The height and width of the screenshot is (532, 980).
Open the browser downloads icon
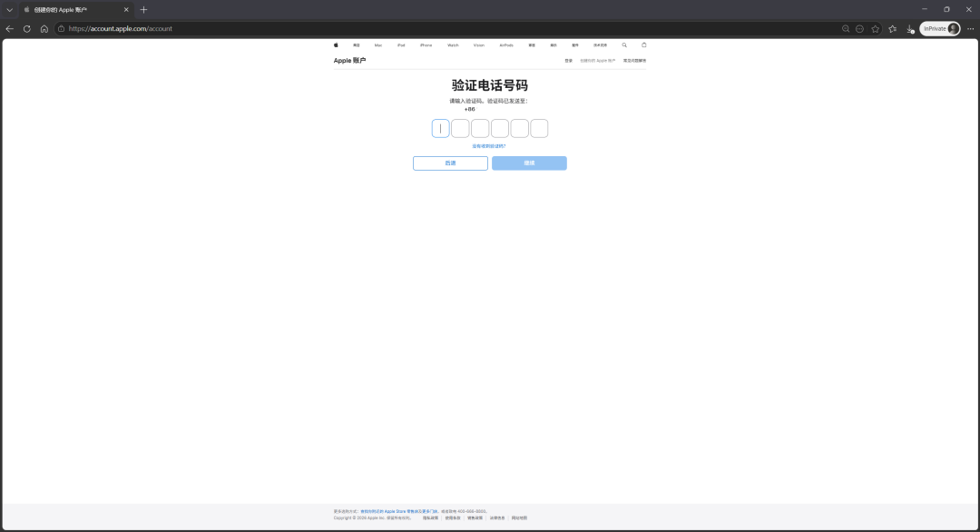[x=910, y=29]
